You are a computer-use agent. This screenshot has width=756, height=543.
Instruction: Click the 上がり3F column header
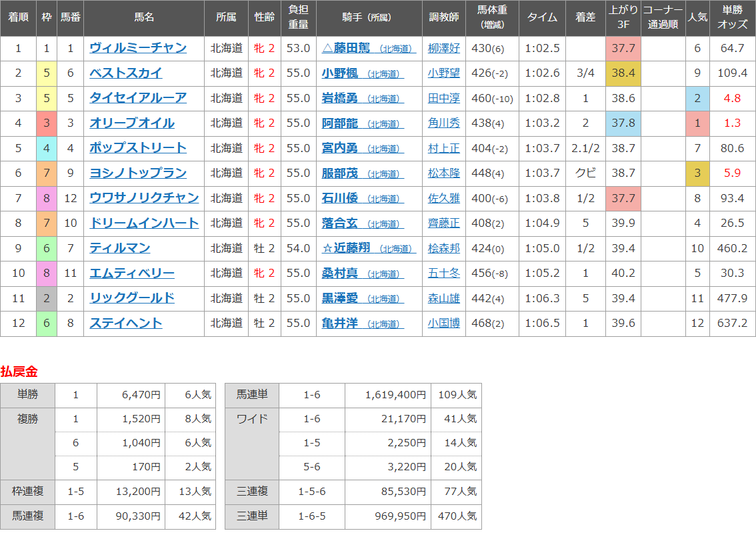pos(623,18)
